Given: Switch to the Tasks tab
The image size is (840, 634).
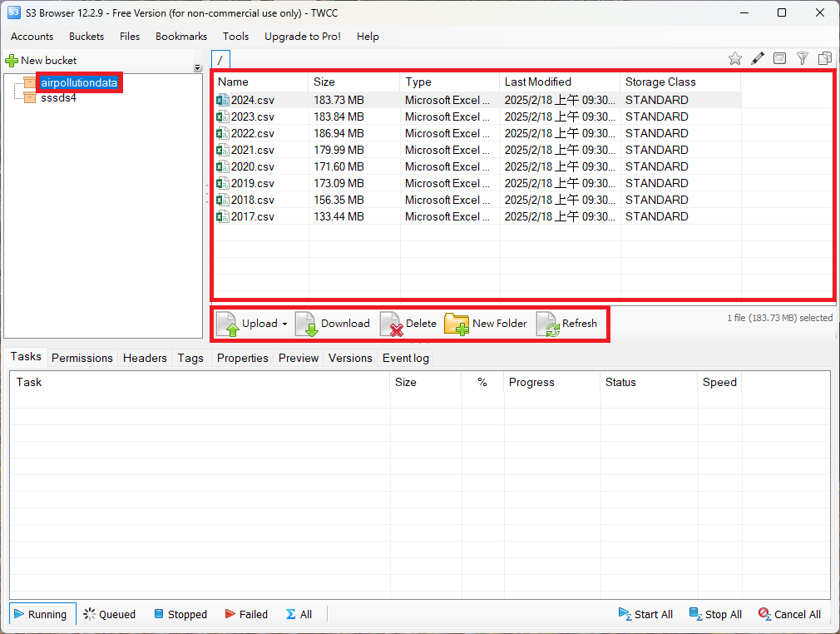Looking at the screenshot, I should click(x=26, y=357).
